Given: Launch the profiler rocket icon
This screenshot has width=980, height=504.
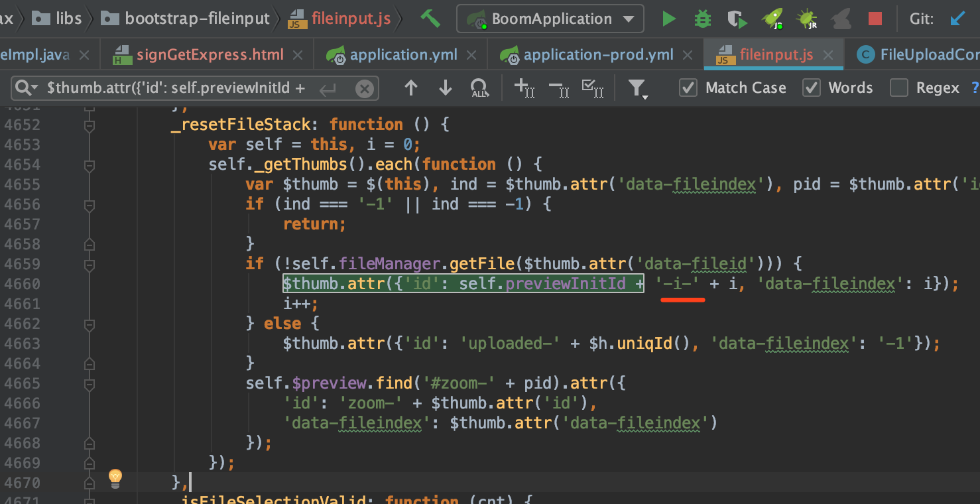Looking at the screenshot, I should [772, 19].
